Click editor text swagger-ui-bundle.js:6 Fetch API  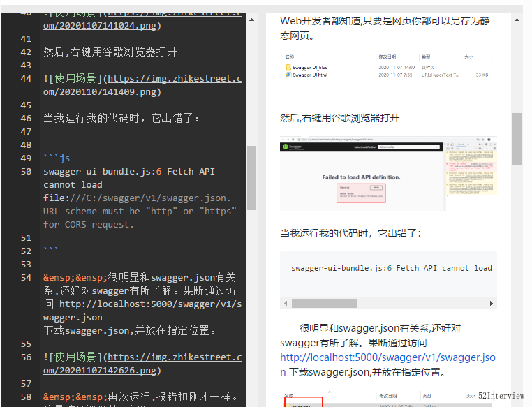129,171
